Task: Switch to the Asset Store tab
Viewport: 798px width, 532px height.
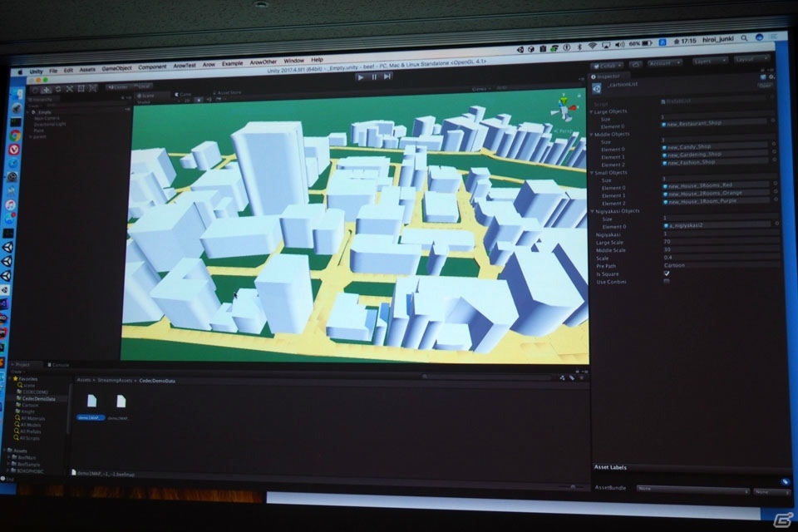Action: coord(228,92)
